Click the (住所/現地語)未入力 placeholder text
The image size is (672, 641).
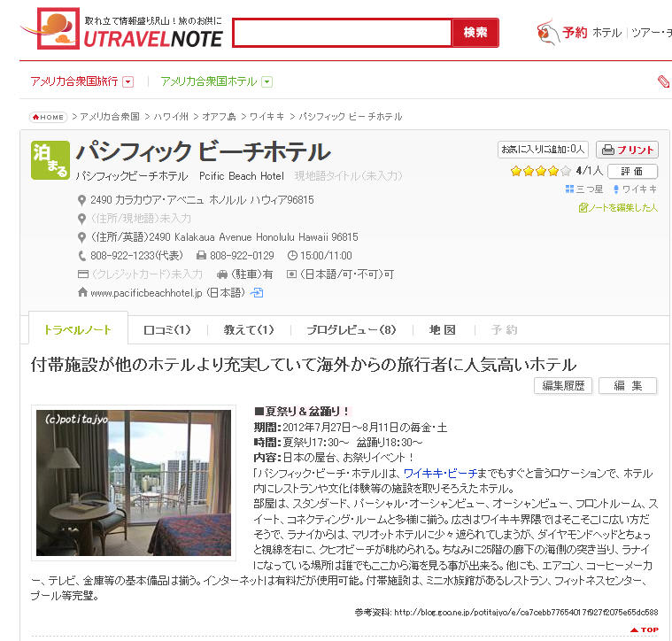(141, 219)
